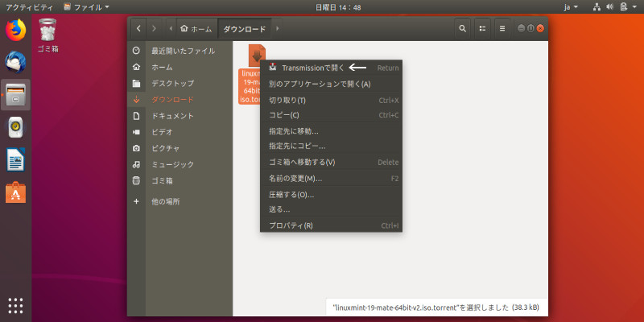Open 最近開いたファイル in sidebar
The image size is (644, 322).
tap(180, 51)
